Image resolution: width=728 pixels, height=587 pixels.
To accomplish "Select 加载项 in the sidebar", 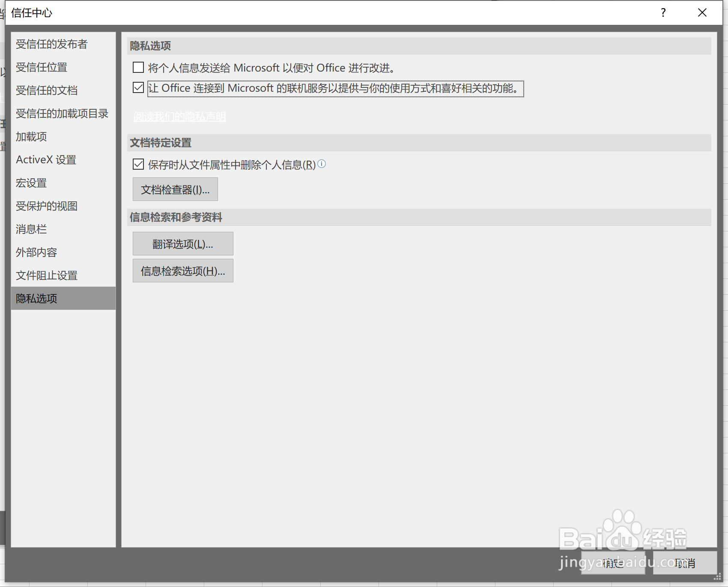I will pyautogui.click(x=63, y=137).
